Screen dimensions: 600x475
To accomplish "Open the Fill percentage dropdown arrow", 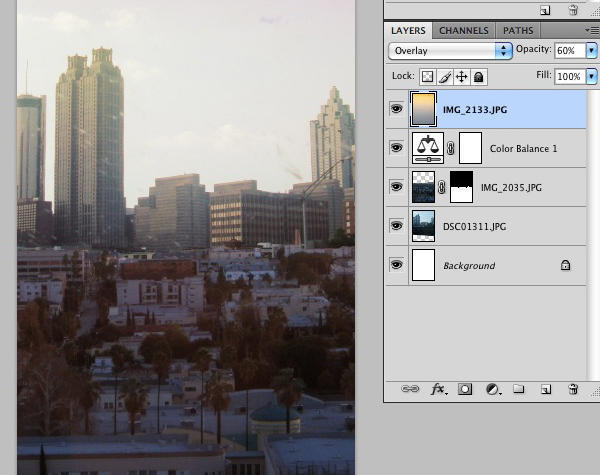I will (591, 76).
